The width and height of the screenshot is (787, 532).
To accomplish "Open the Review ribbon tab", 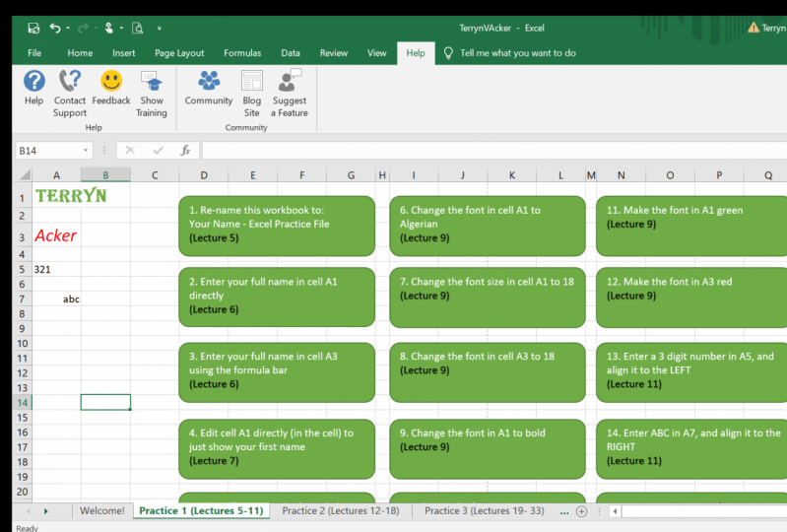I will (x=334, y=52).
